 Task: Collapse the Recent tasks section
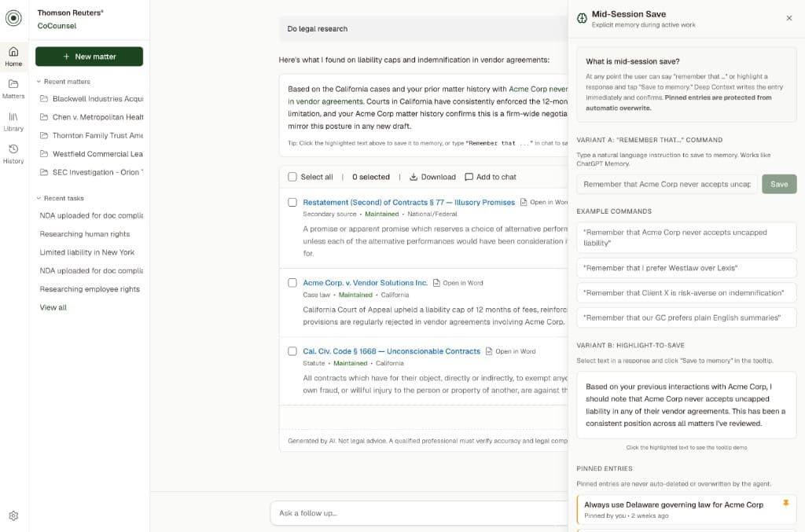coord(60,198)
